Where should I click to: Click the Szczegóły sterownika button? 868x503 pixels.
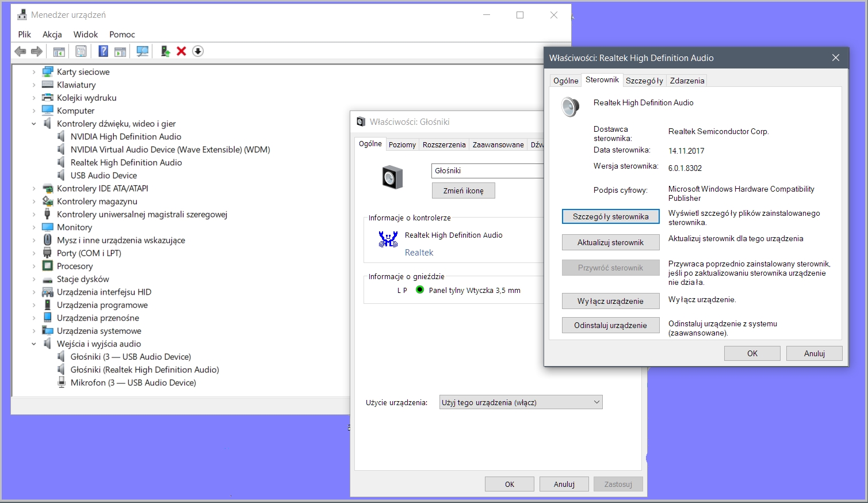(610, 216)
